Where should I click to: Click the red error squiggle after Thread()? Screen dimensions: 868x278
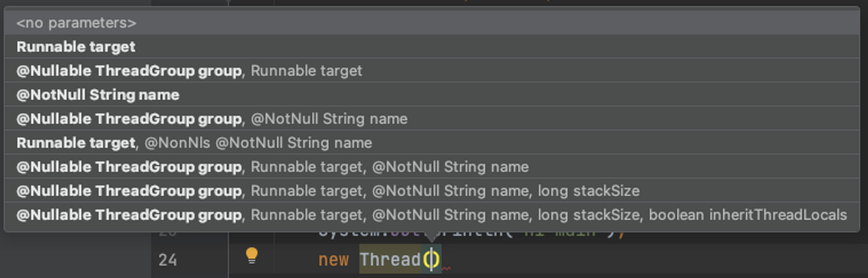(446, 268)
